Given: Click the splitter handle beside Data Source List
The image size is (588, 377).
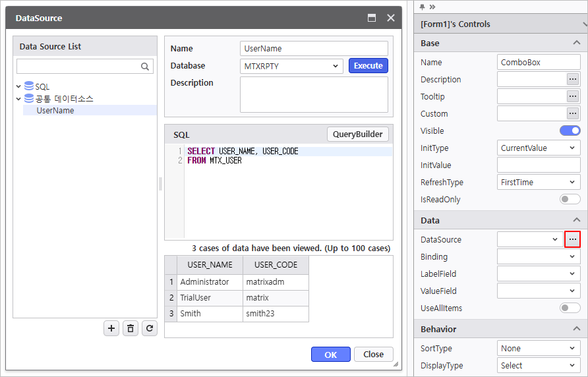Looking at the screenshot, I should [x=160, y=184].
